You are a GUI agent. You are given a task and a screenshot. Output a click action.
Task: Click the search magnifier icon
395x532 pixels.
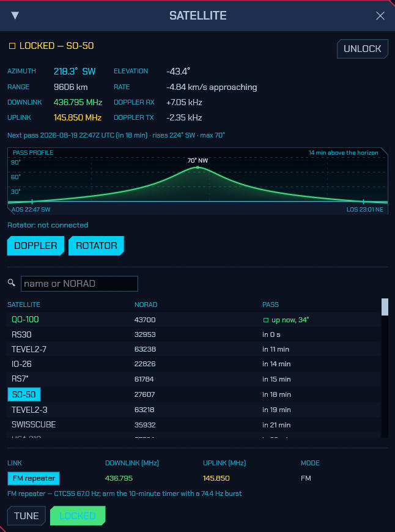(x=12, y=283)
